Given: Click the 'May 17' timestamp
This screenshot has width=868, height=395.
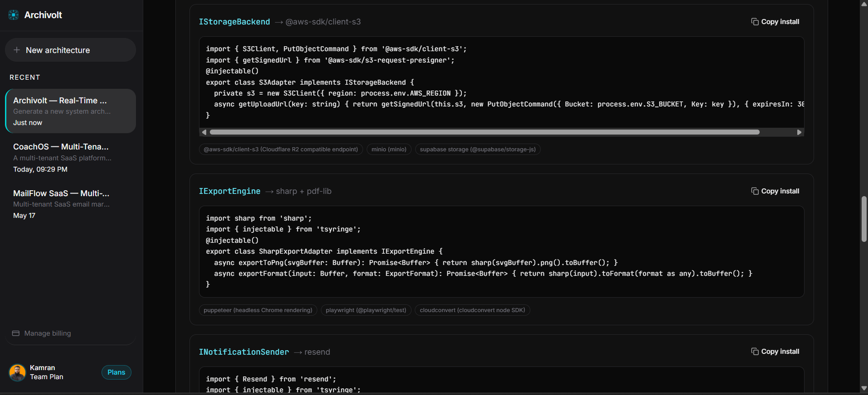Looking at the screenshot, I should click(24, 216).
